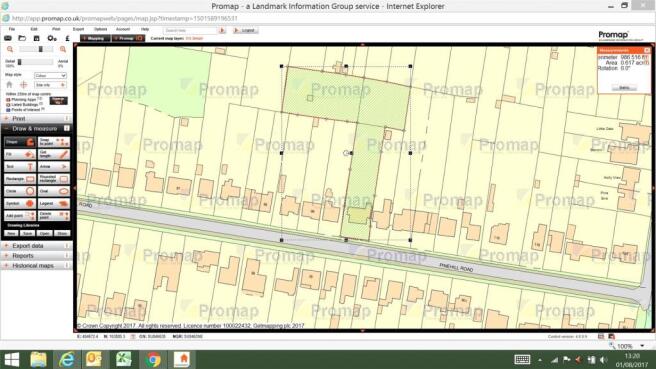Toggle the Points of Interest checkbox
This screenshot has height=369, width=656.
point(8,110)
